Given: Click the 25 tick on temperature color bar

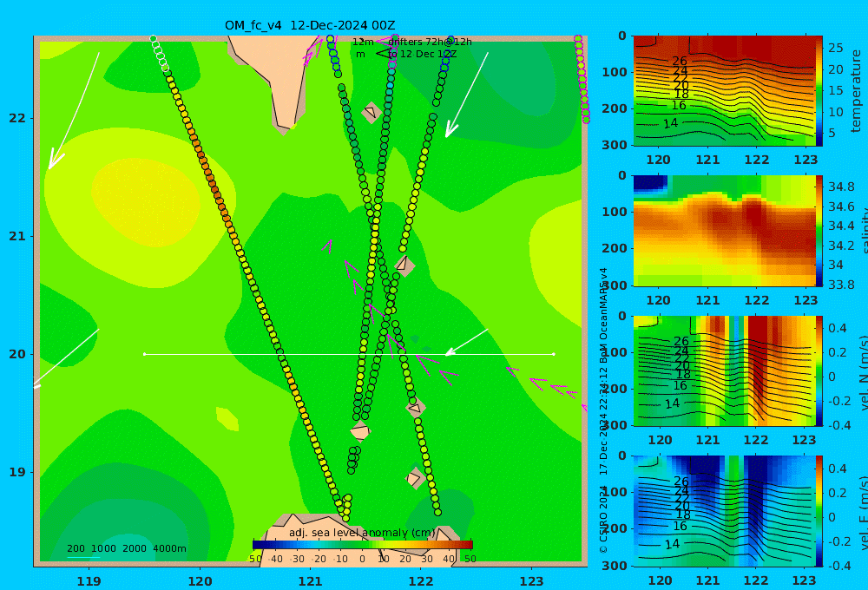Looking at the screenshot, I should click(x=836, y=48).
